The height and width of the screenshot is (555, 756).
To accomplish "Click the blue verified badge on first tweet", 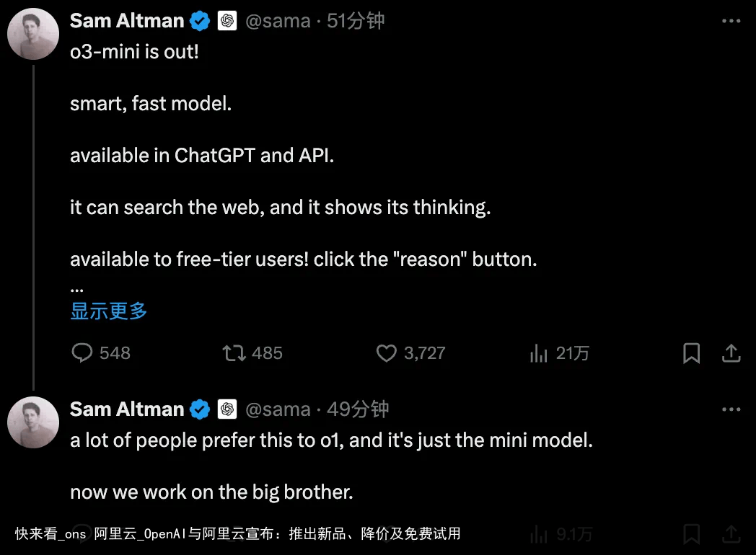I will [200, 21].
